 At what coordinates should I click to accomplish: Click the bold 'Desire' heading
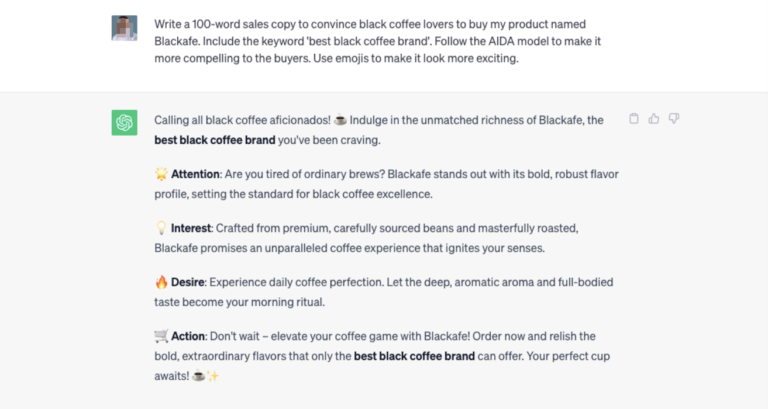pos(190,282)
